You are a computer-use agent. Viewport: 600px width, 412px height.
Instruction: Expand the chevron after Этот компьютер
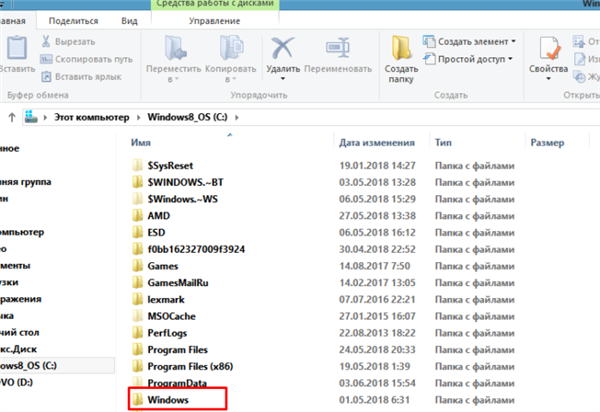pyautogui.click(x=139, y=117)
